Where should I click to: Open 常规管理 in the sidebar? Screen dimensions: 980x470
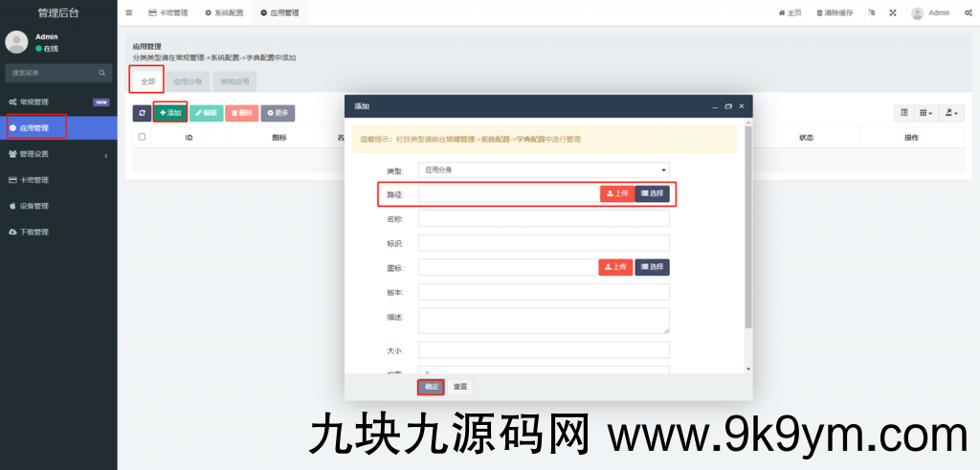(x=58, y=101)
